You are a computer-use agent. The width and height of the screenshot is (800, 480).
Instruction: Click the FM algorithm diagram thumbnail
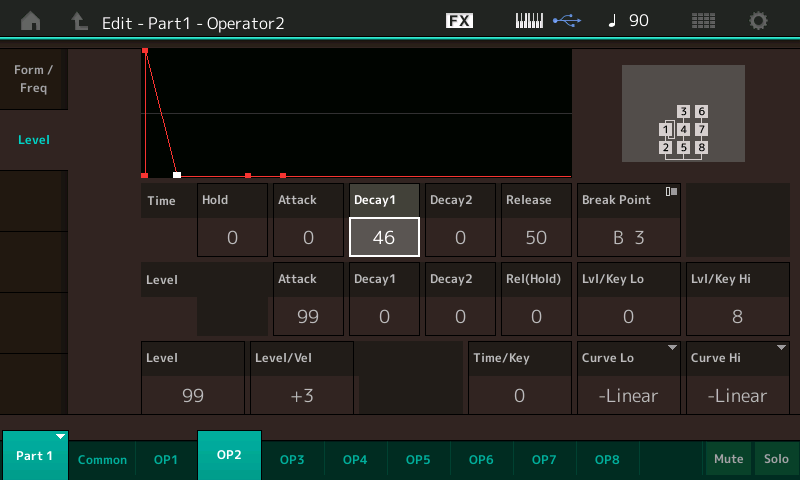point(683,113)
